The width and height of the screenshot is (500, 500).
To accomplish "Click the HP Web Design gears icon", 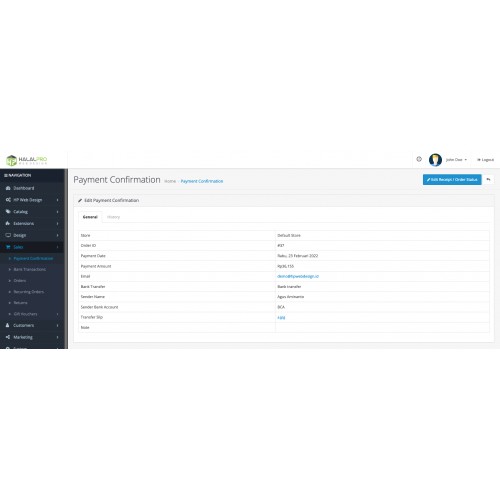I will [8, 200].
